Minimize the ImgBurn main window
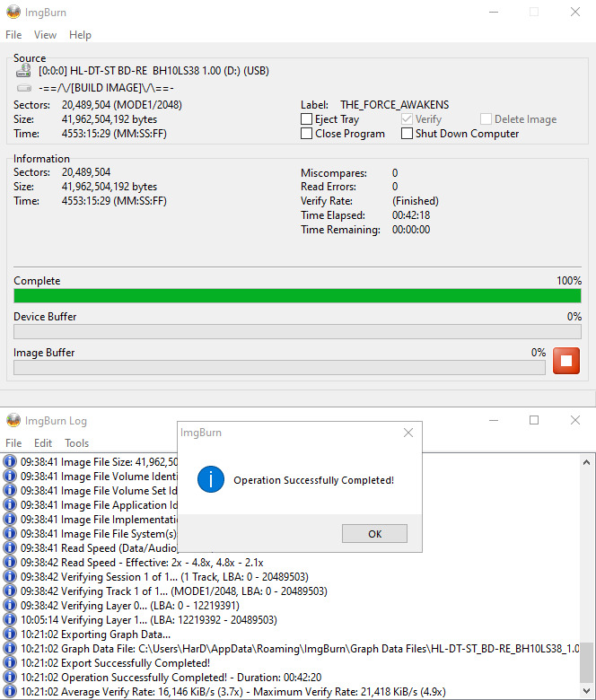 click(x=494, y=12)
